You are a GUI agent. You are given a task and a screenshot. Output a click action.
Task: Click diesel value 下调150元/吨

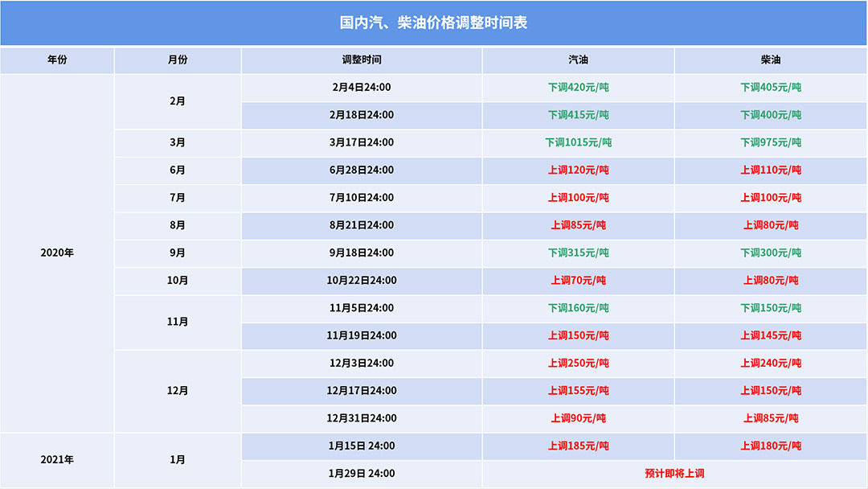click(x=771, y=308)
